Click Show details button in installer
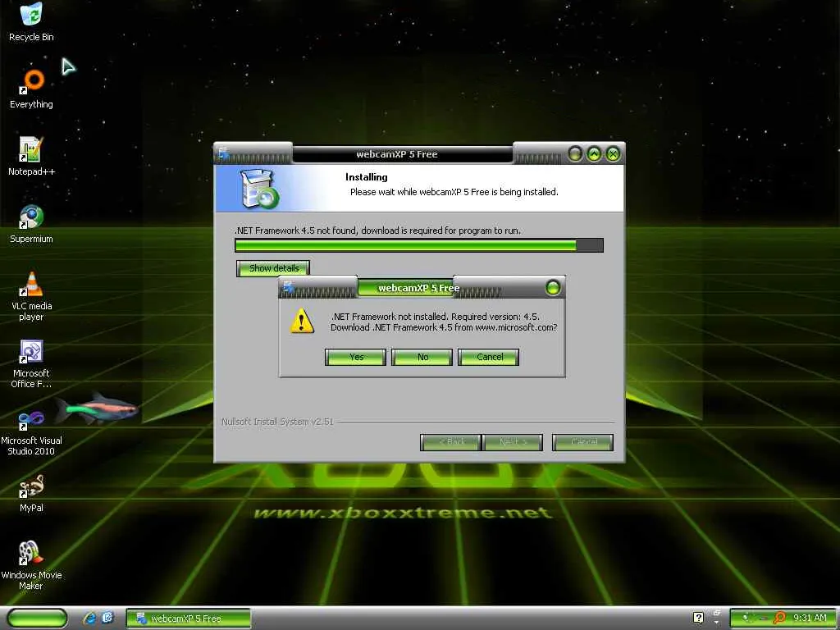Image resolution: width=840 pixels, height=630 pixels. pos(273,268)
